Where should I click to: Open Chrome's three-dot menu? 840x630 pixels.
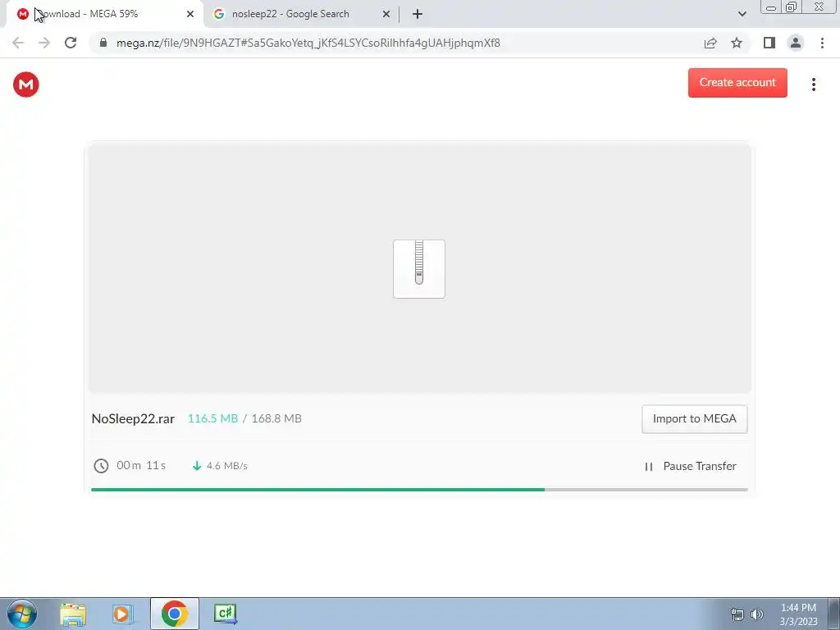click(822, 43)
